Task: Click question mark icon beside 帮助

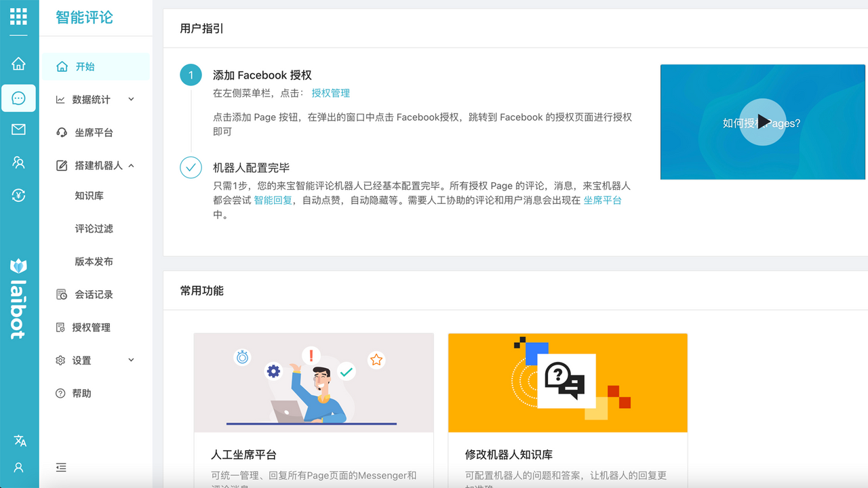Action: click(x=60, y=393)
